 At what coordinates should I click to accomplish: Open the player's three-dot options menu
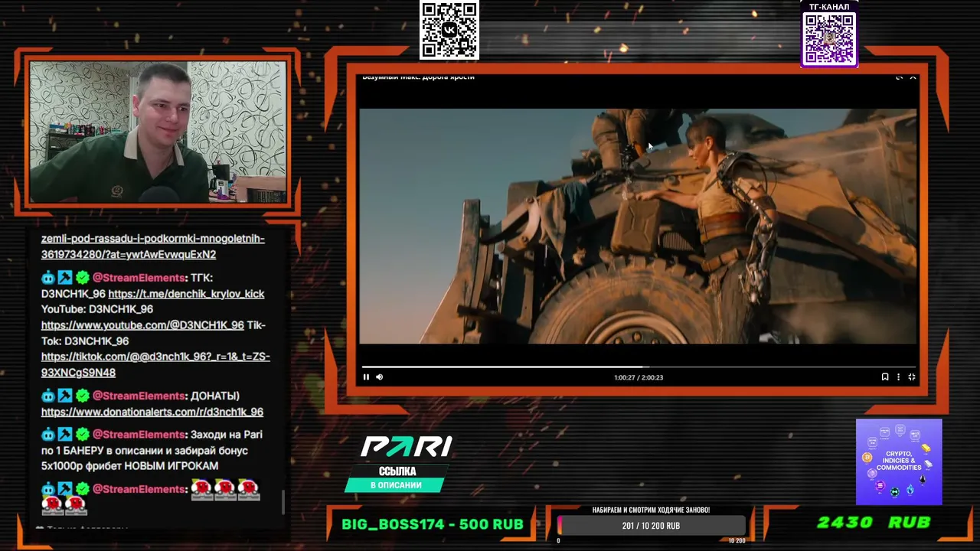tap(898, 377)
